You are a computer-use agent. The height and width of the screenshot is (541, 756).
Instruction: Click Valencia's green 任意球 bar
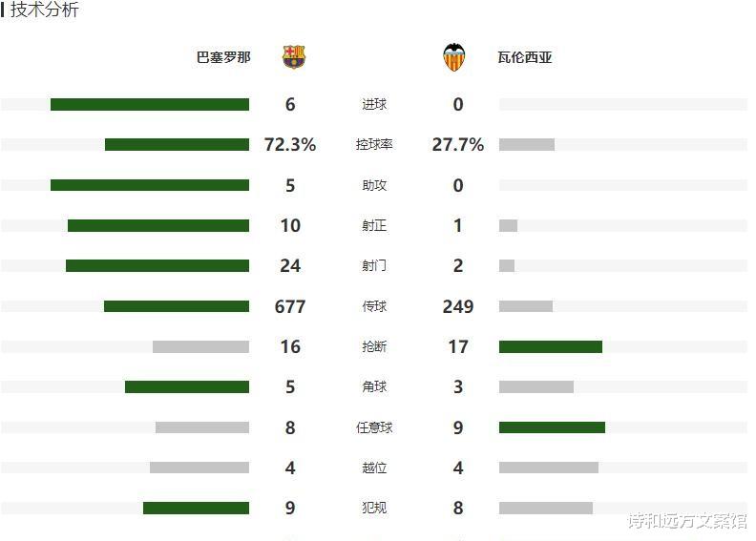(x=552, y=427)
